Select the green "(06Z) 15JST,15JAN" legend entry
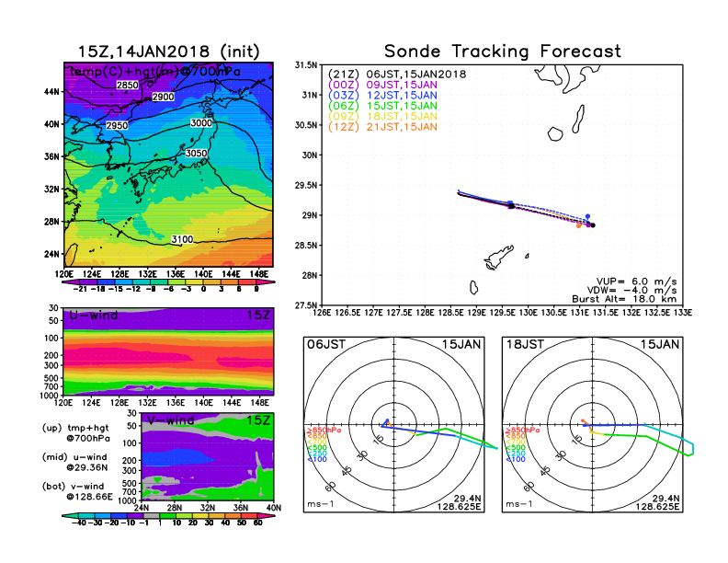The width and height of the screenshot is (728, 563). 382,106
